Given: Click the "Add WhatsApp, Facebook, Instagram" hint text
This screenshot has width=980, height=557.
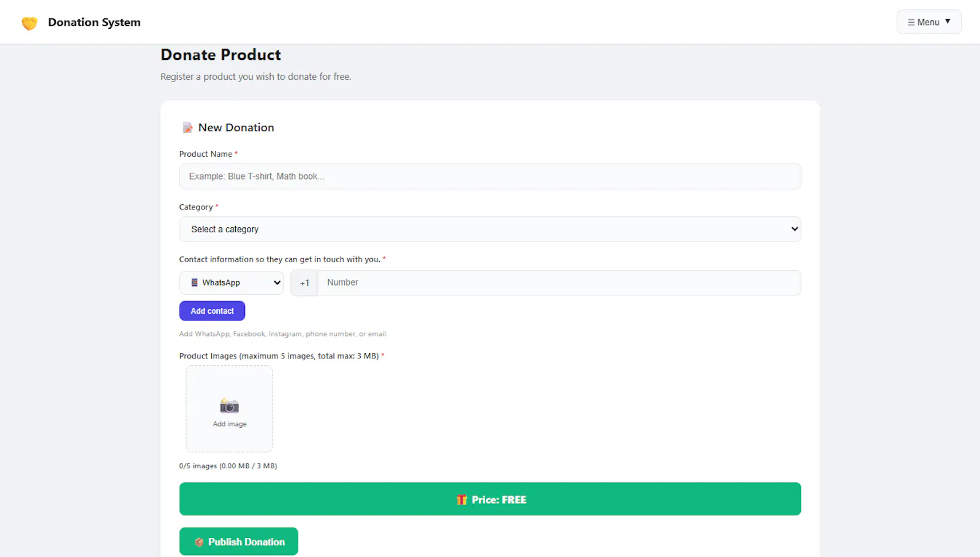Looking at the screenshot, I should pyautogui.click(x=284, y=334).
